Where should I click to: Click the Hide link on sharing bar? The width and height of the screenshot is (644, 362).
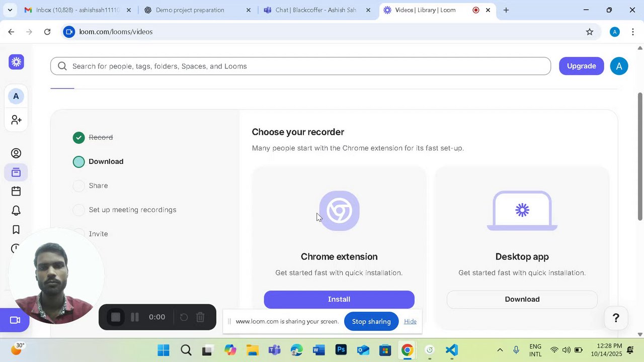tap(410, 321)
